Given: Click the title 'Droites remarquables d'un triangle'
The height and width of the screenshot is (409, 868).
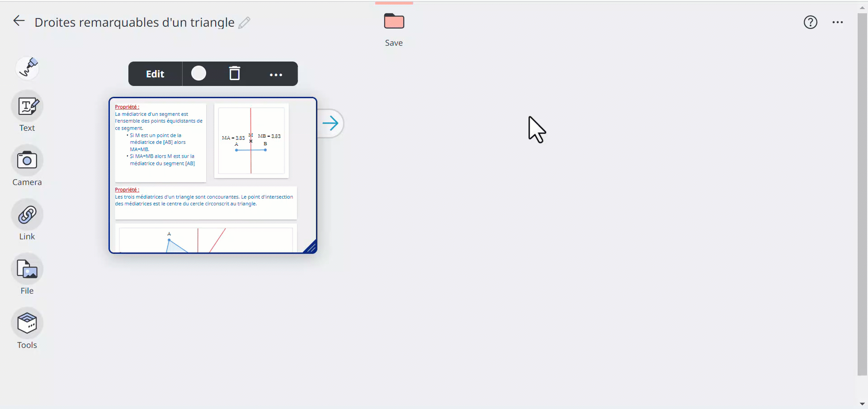Looking at the screenshot, I should (x=134, y=23).
